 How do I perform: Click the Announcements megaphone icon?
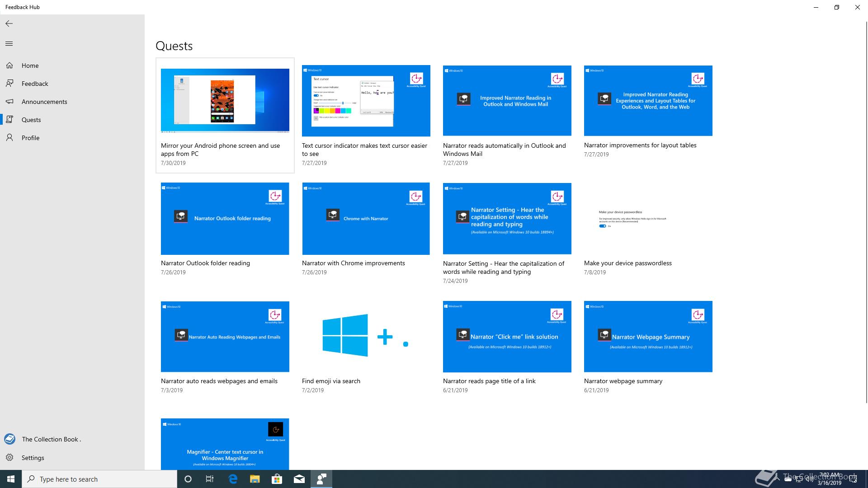9,102
